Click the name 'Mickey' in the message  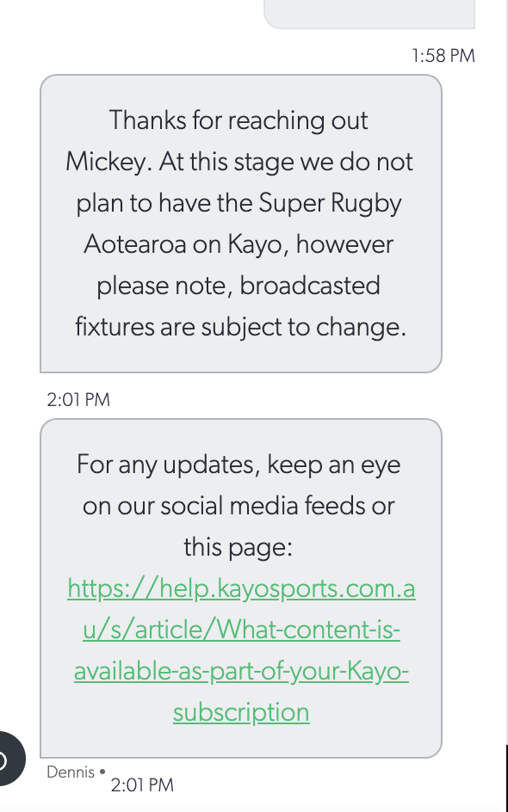point(108,162)
